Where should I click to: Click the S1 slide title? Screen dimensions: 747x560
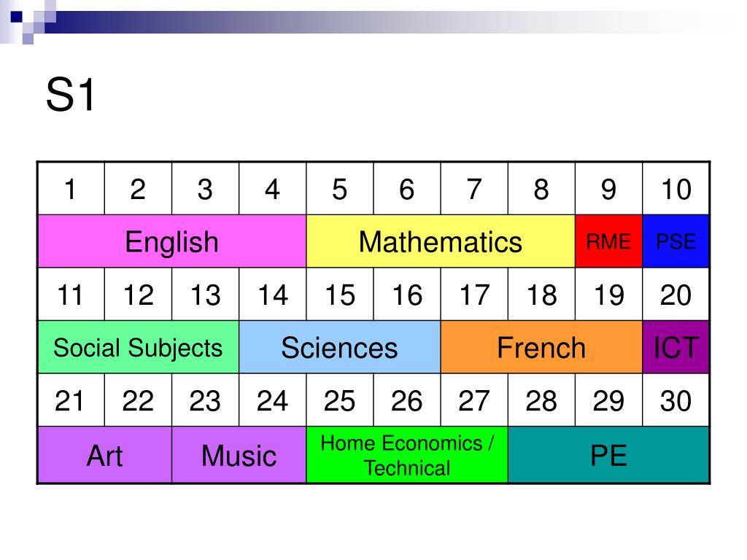point(71,96)
